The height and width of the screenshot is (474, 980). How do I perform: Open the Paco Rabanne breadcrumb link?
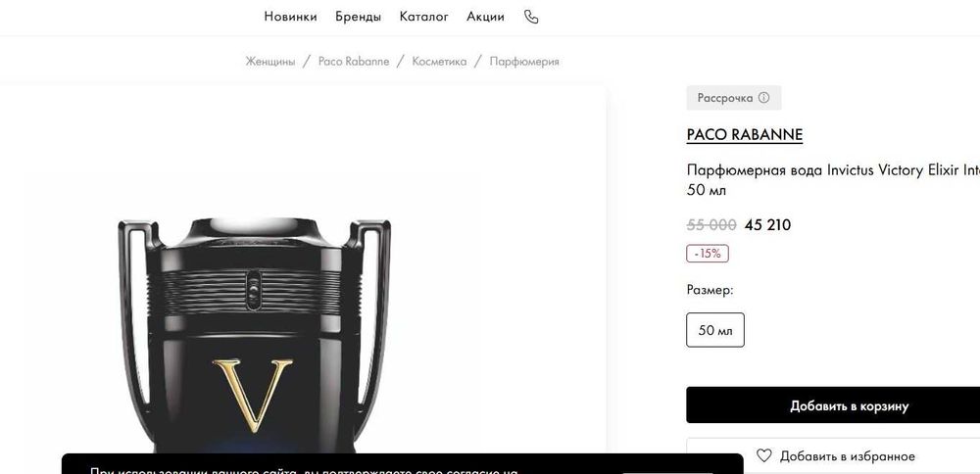354,61
